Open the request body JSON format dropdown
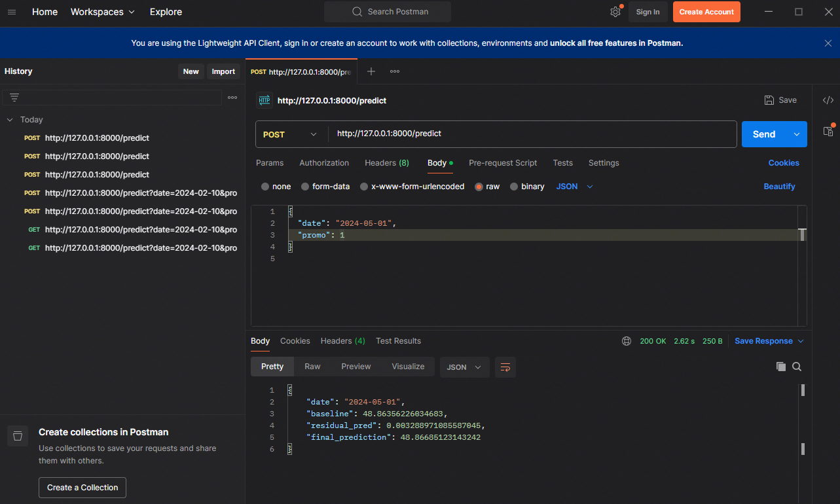 pos(574,187)
